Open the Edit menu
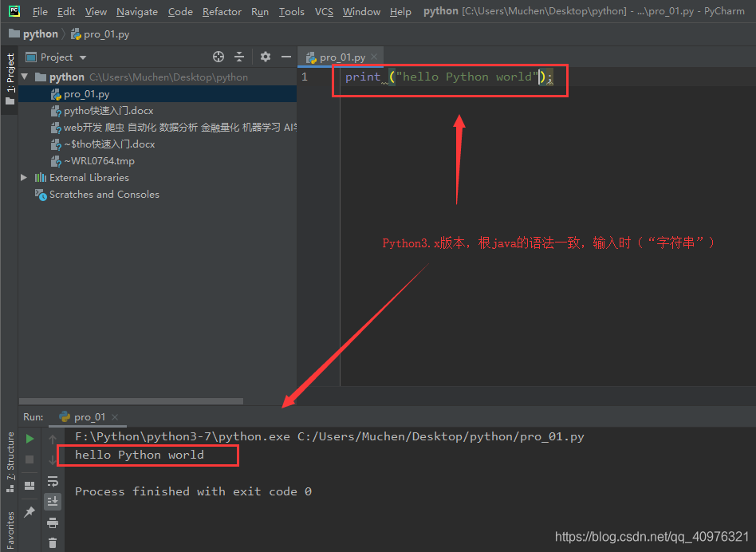The width and height of the screenshot is (756, 552). (x=66, y=12)
